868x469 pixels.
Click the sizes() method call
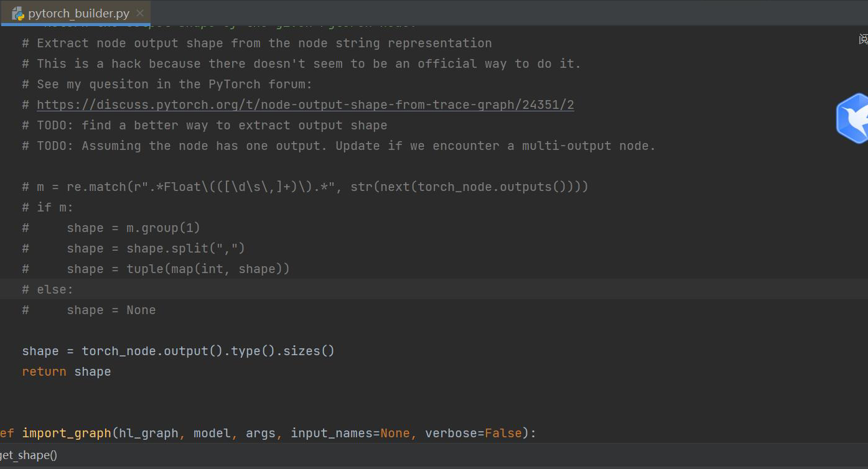click(303, 351)
